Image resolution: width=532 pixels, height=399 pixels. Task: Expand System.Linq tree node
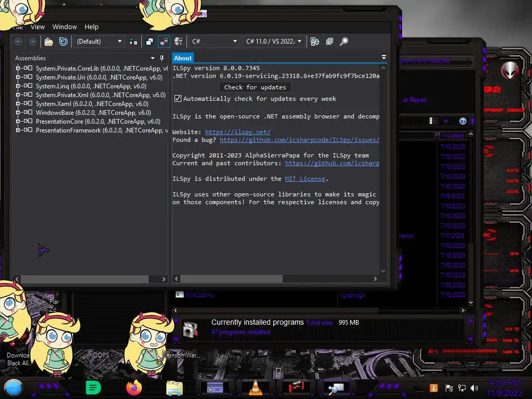18,86
